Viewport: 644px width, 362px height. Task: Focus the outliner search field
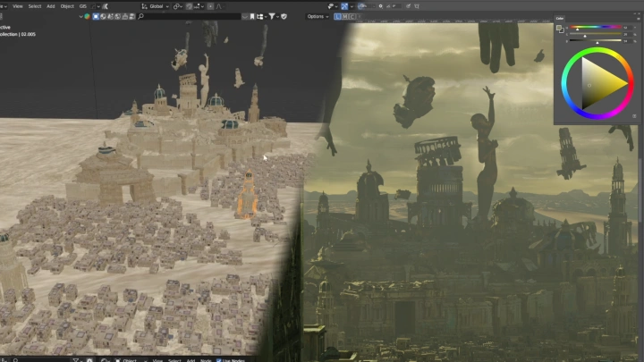(x=189, y=16)
